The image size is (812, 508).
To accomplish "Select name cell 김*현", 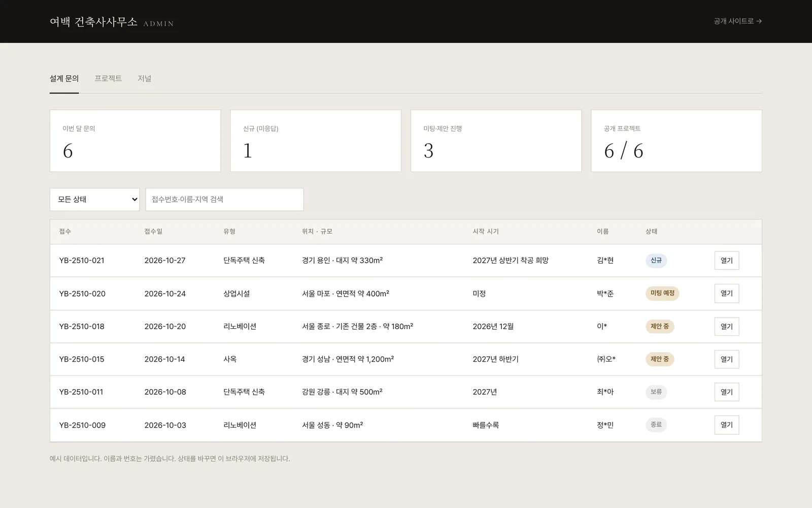I will point(605,261).
